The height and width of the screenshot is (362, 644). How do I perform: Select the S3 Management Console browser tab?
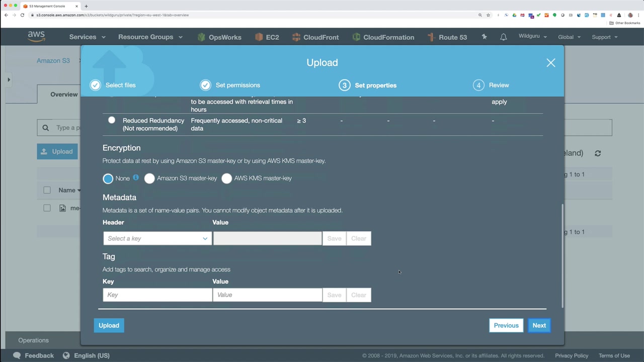(x=50, y=6)
